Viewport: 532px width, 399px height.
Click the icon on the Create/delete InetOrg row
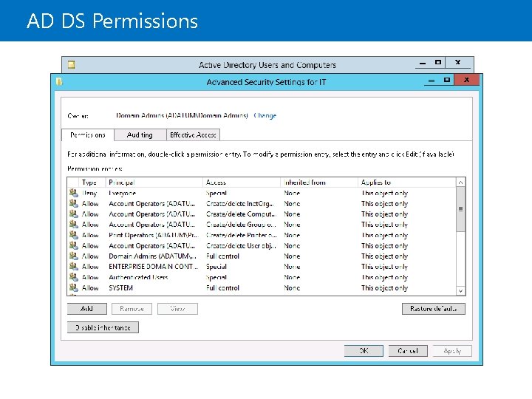[74, 203]
